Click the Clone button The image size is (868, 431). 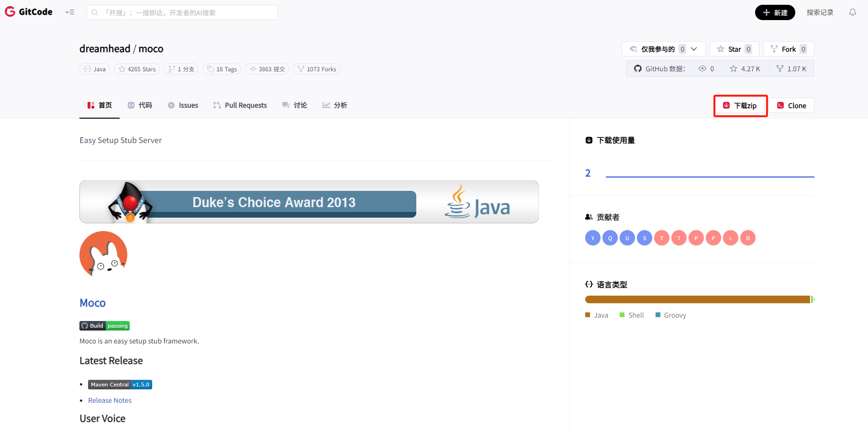791,105
